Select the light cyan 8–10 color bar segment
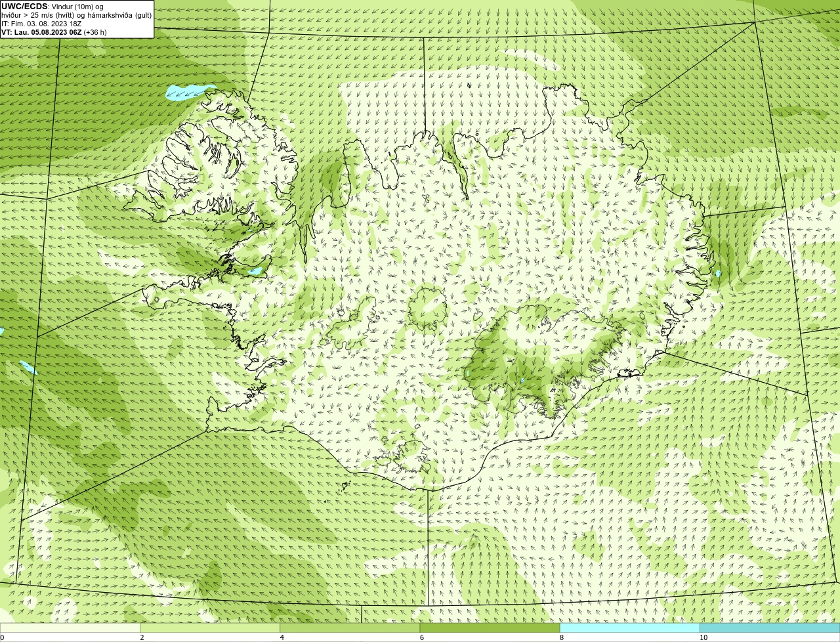Image resolution: width=840 pixels, height=642 pixels. tap(630, 628)
